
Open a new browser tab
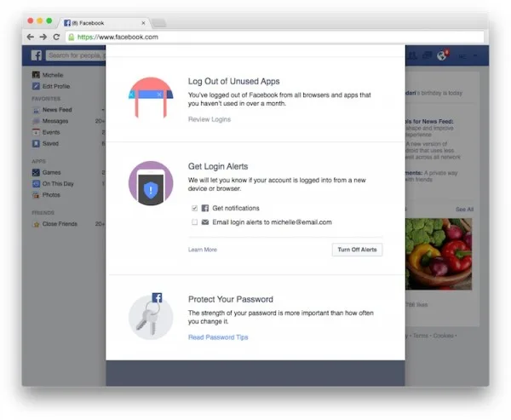(159, 23)
